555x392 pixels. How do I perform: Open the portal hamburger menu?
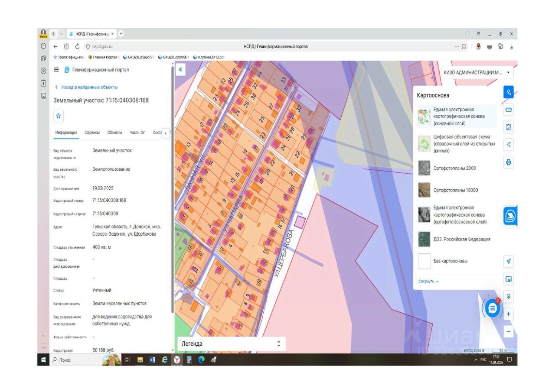point(56,70)
